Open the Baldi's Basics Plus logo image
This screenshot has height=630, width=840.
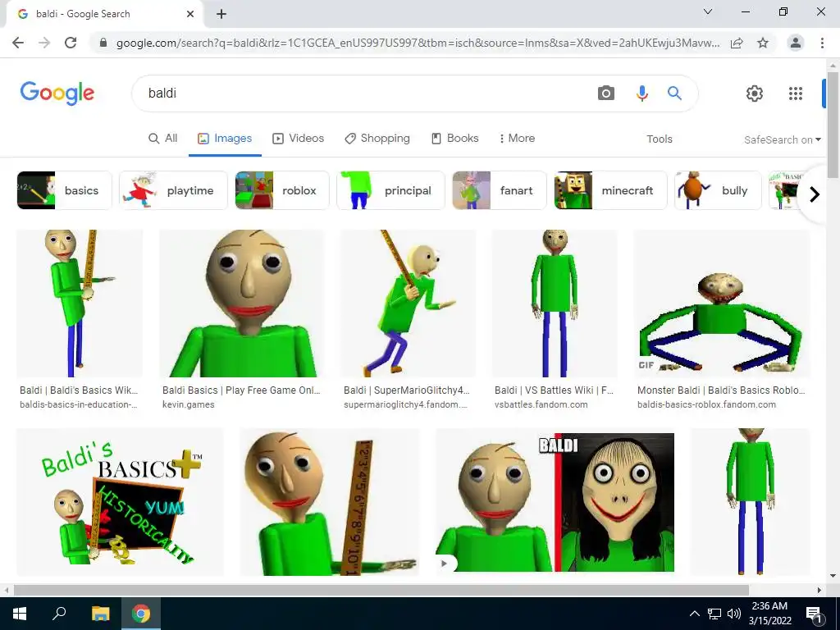(x=120, y=502)
